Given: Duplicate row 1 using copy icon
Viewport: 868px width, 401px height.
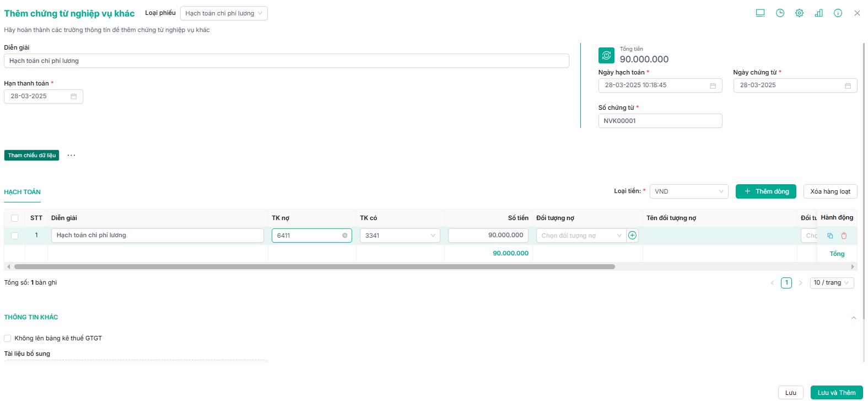Looking at the screenshot, I should tap(830, 236).
